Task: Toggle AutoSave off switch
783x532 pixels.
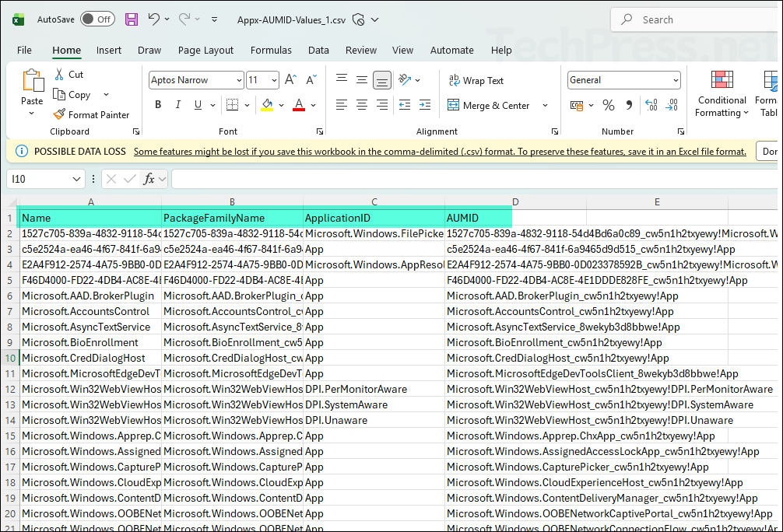Action: pos(97,19)
